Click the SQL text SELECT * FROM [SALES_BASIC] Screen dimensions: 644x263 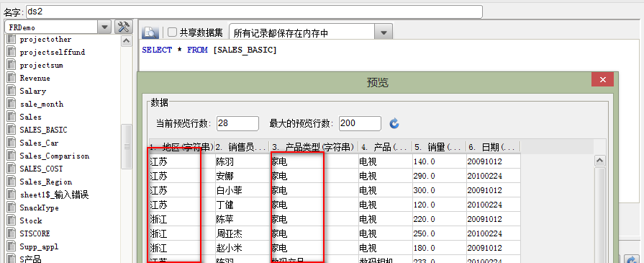[209, 50]
